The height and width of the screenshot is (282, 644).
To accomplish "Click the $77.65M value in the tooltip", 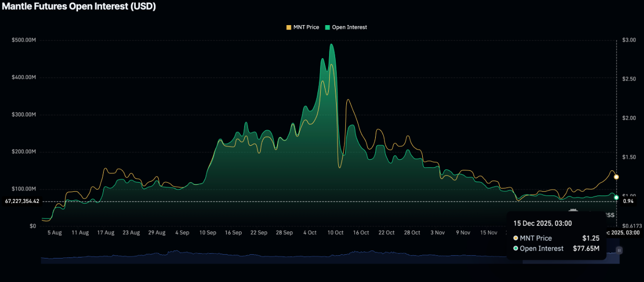I will pos(585,248).
